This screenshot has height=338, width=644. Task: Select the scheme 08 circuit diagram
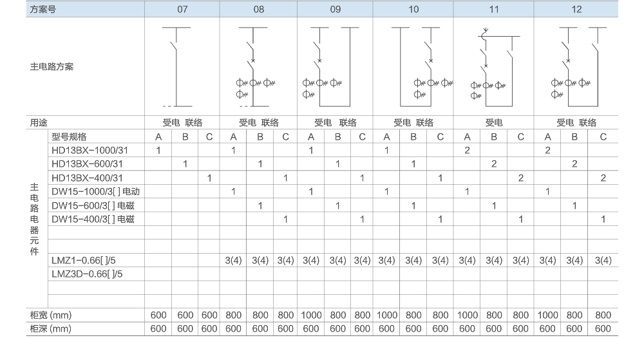click(x=254, y=66)
